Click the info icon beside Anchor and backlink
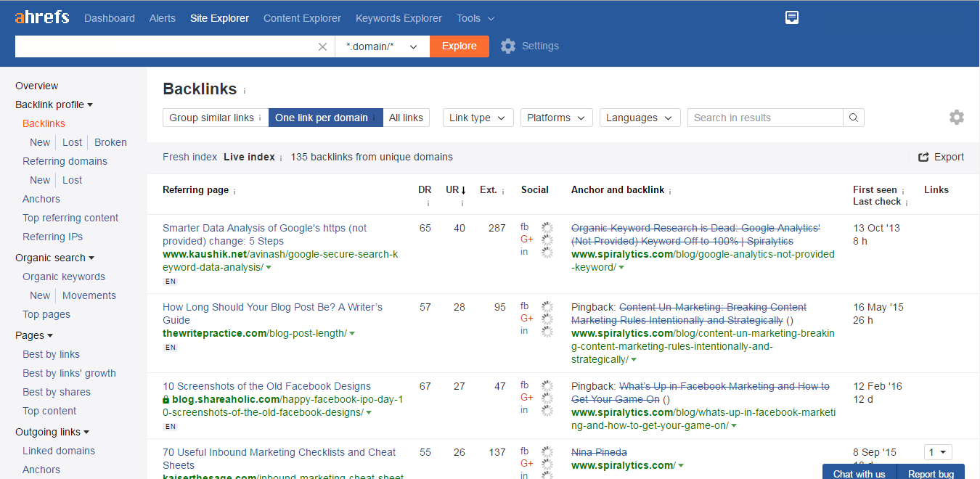Screen dimensions: 980x479 pos(670,191)
